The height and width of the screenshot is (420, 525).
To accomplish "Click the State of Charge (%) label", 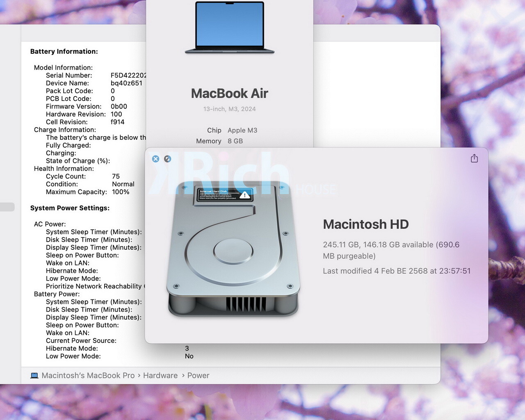I will (78, 161).
